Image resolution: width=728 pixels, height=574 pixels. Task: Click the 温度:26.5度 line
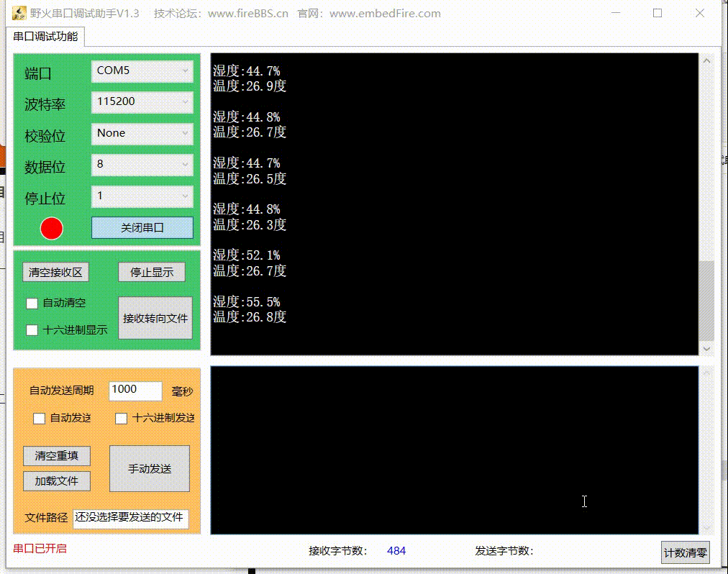coord(250,179)
